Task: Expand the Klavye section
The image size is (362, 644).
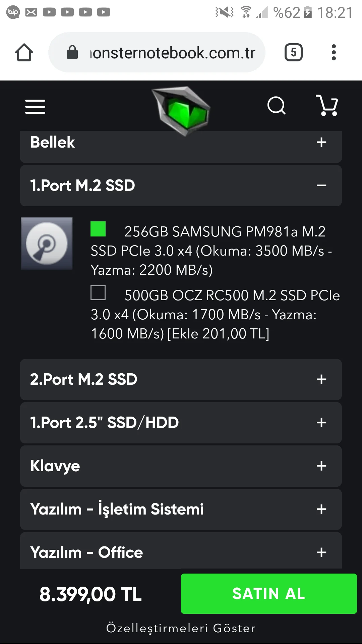Action: (321, 466)
